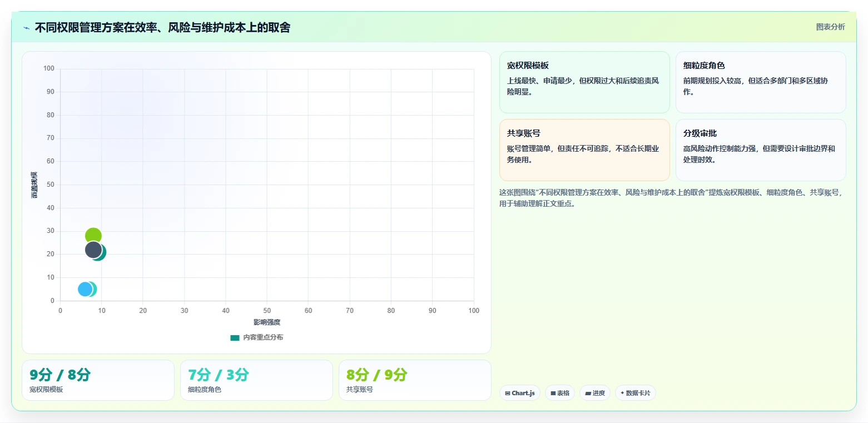The image size is (868, 423).
Task: Click the 图表分析 label in the header
Action: point(830,27)
